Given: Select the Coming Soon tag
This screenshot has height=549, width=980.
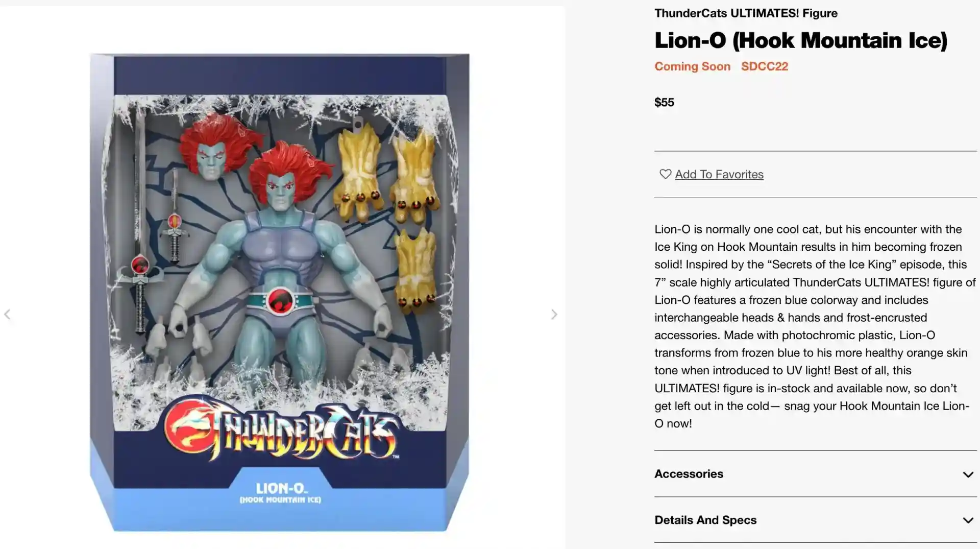Looking at the screenshot, I should pyautogui.click(x=692, y=66).
